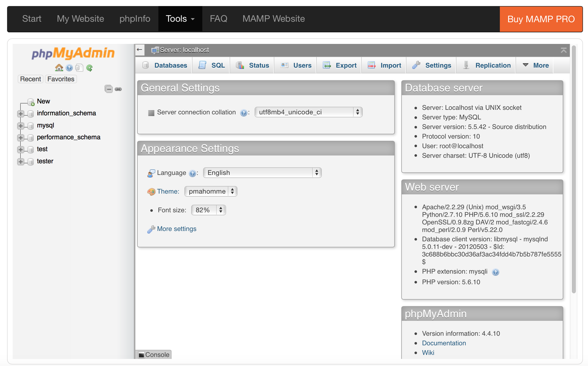This screenshot has width=588, height=366.
Task: Click help icon next to Language
Action: 192,173
